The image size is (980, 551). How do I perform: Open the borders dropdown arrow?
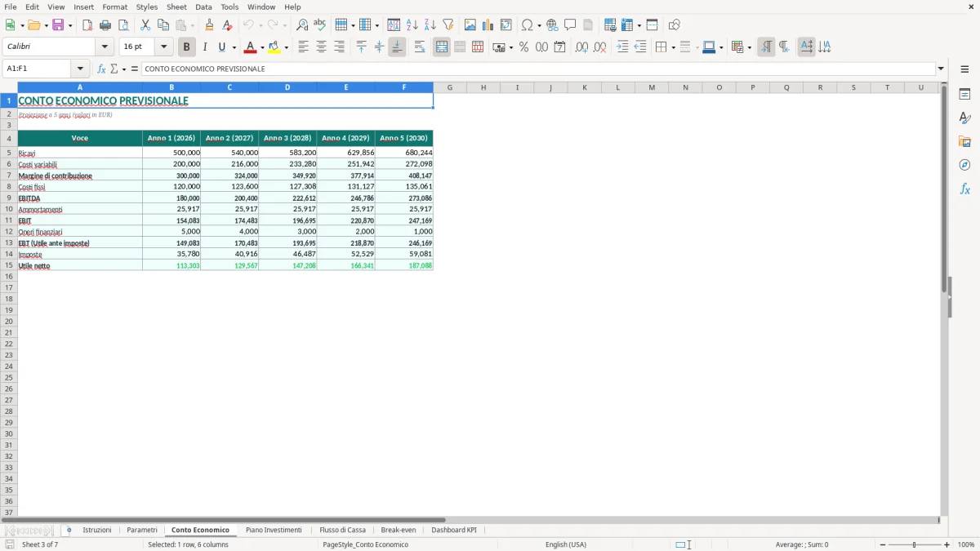pos(673,47)
